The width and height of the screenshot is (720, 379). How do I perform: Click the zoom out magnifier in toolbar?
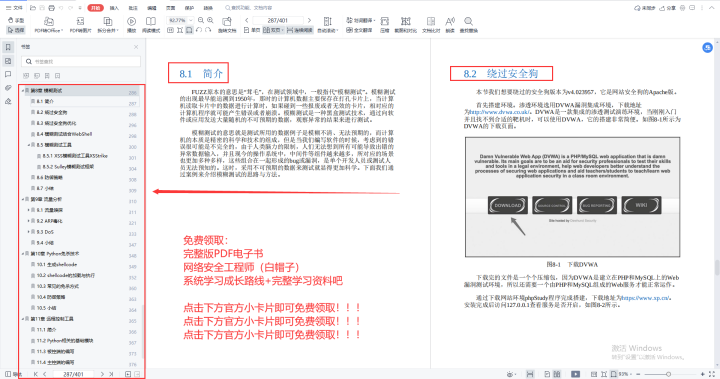tap(201, 21)
